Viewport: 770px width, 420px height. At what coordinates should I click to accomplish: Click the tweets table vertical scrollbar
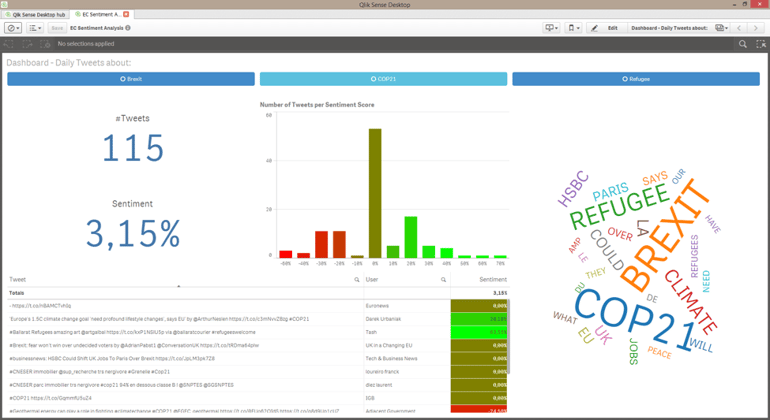(x=509, y=336)
